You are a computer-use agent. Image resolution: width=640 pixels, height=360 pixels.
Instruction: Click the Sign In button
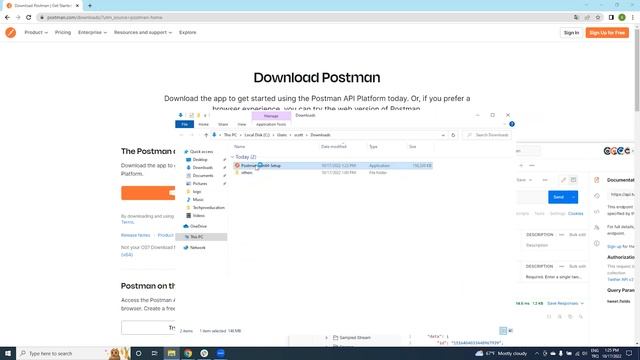571,33
